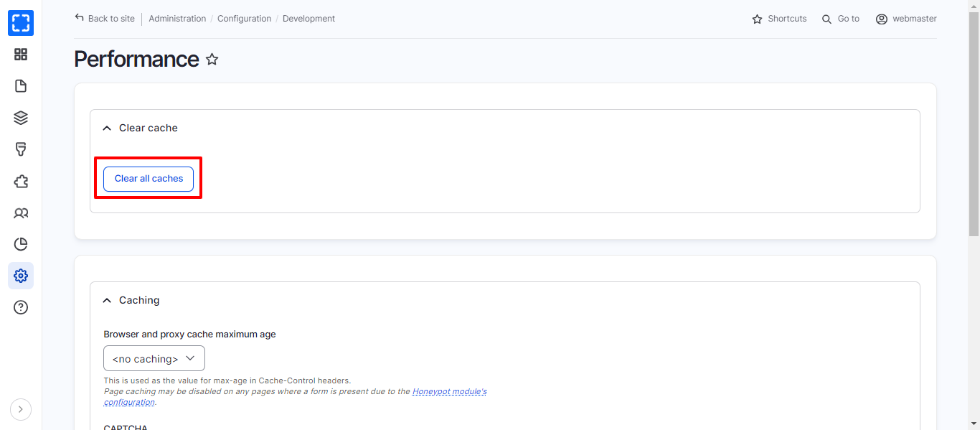Open the Extend puzzle icon in sidebar
Image resolution: width=980 pixels, height=430 pixels.
point(21,181)
